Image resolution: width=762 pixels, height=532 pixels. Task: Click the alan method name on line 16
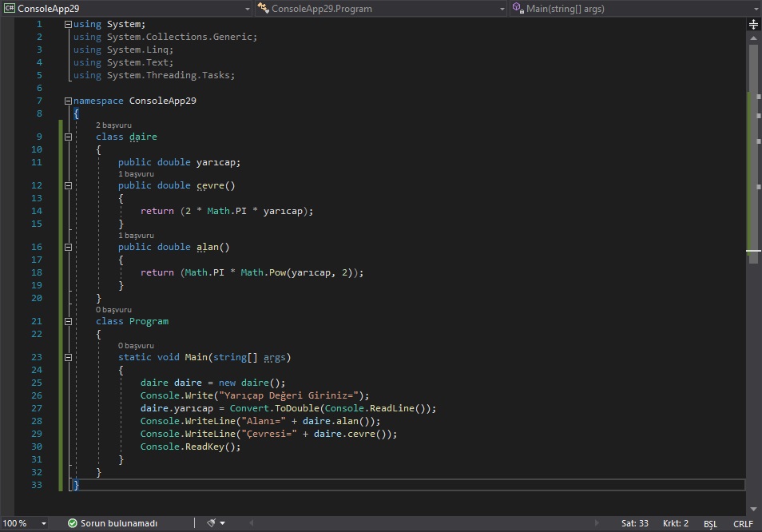[x=208, y=248]
